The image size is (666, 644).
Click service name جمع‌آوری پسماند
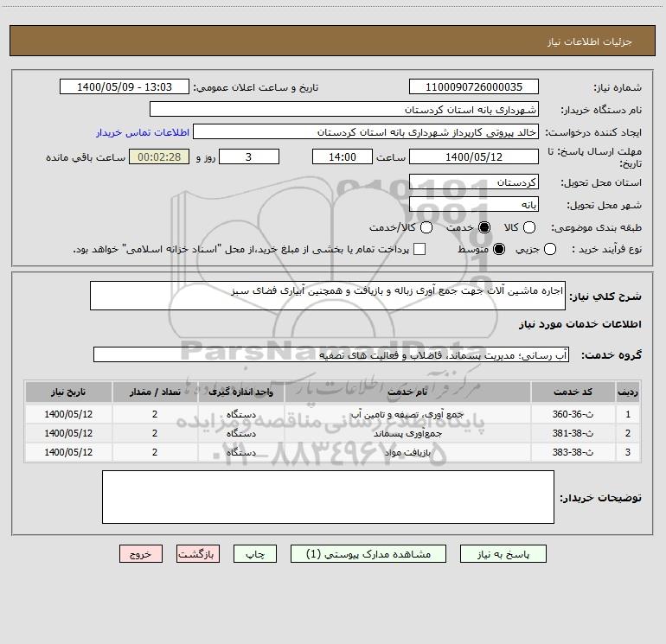pos(407,433)
